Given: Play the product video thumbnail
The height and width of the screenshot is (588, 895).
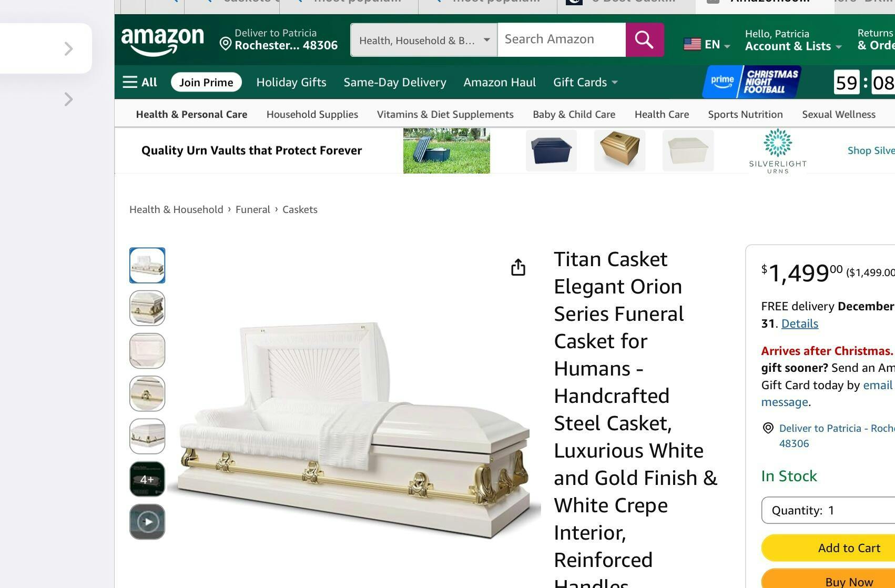Looking at the screenshot, I should click(147, 522).
